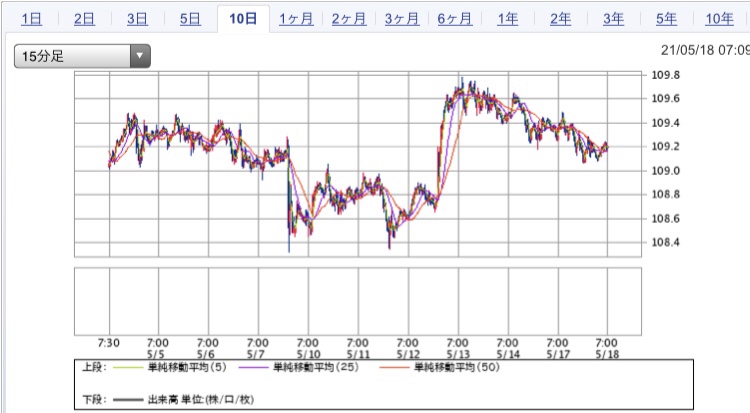This screenshot has height=413, width=750.
Task: Click the 109.0 price axis label
Action: click(x=665, y=171)
